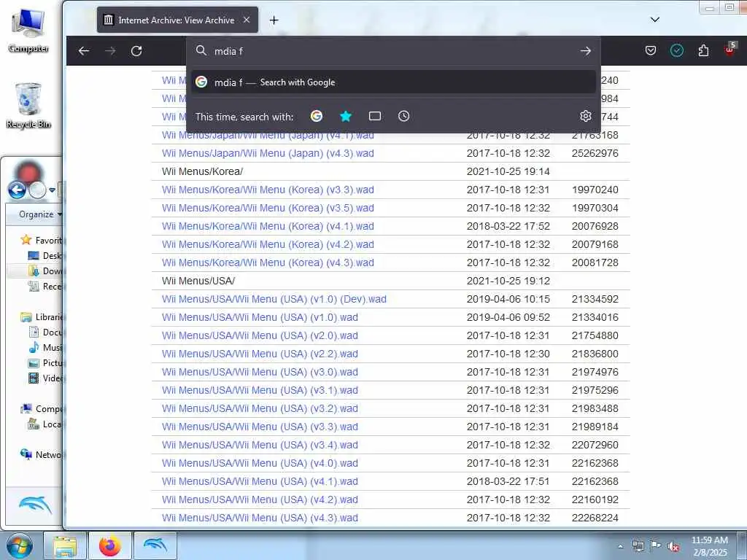
Task: Open the Recycle Bin desktop icon
Action: [x=28, y=105]
